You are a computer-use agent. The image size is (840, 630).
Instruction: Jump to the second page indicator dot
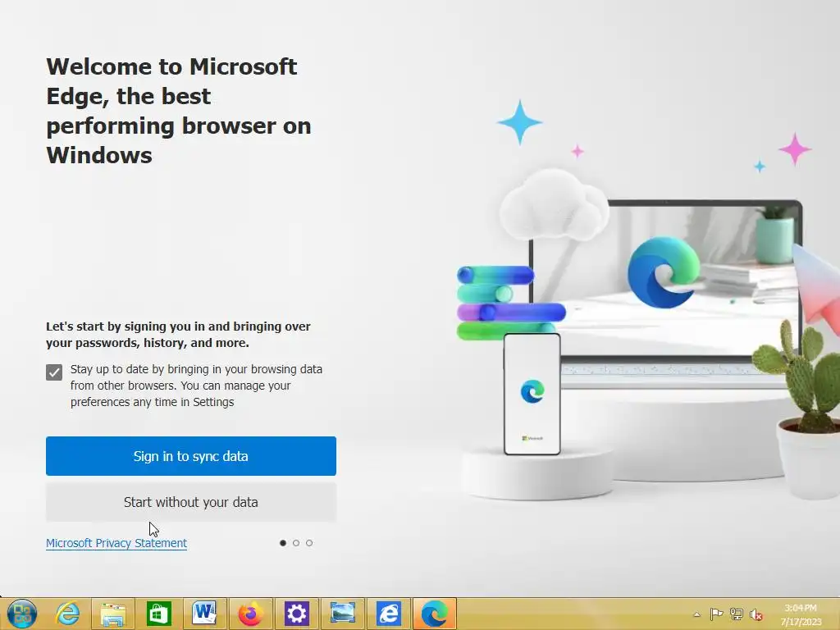tap(296, 543)
